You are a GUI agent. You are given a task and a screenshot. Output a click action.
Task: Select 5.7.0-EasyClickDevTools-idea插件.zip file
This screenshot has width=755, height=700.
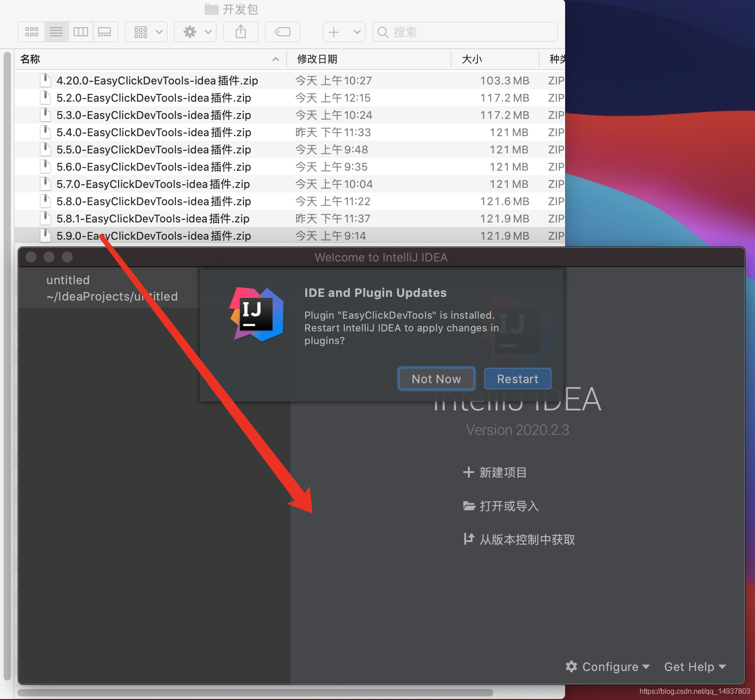pyautogui.click(x=153, y=184)
